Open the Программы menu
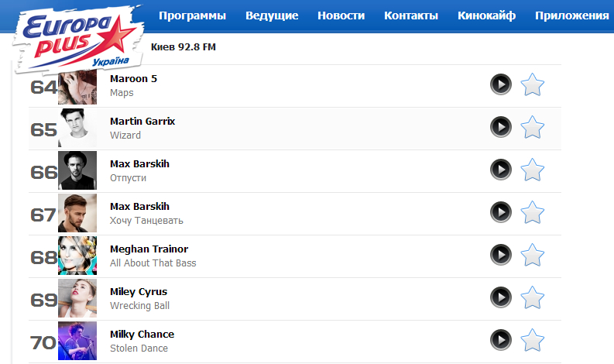614x364 pixels. coord(192,15)
